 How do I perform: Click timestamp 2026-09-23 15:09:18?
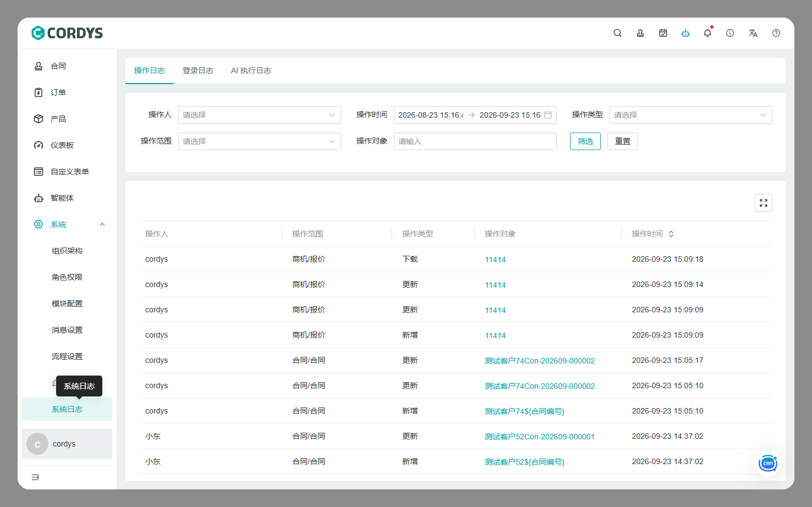667,259
